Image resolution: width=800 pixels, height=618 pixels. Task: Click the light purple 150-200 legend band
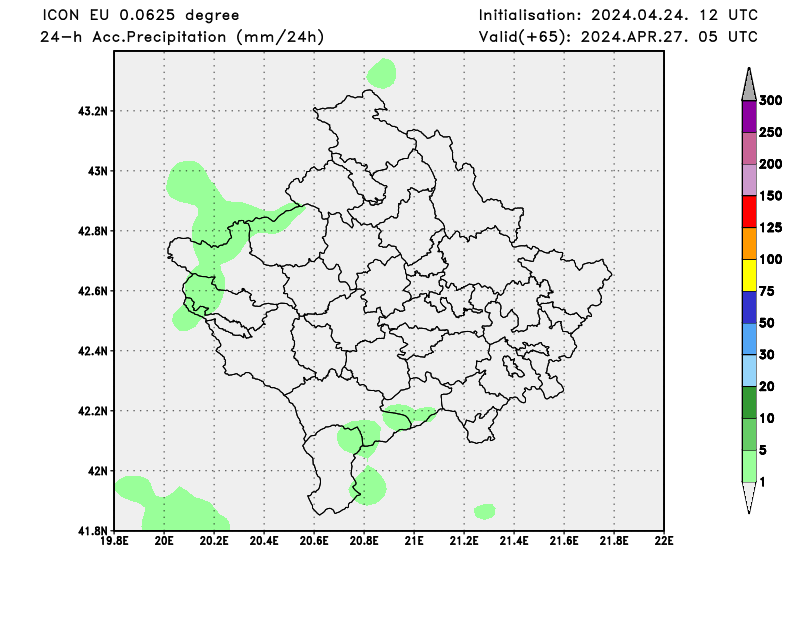749,180
